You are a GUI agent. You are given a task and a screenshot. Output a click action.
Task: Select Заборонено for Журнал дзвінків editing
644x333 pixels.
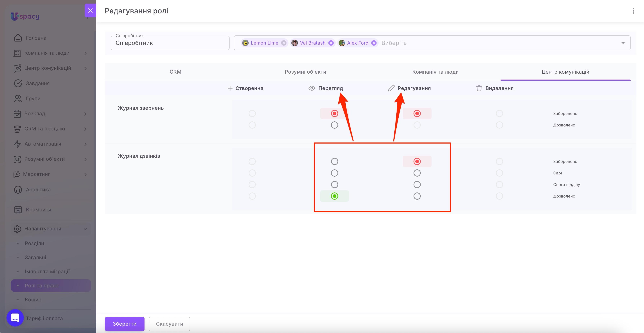tap(417, 162)
